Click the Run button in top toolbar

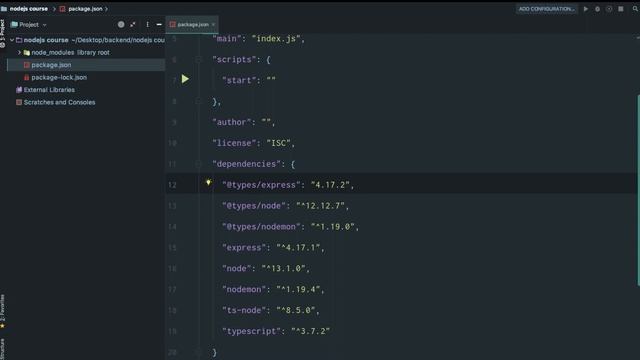[586, 9]
